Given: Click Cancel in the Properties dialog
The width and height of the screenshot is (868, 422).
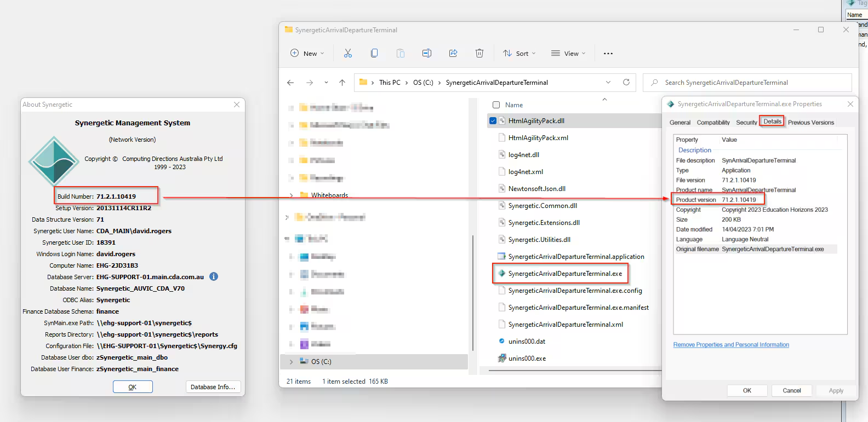Looking at the screenshot, I should pos(792,390).
